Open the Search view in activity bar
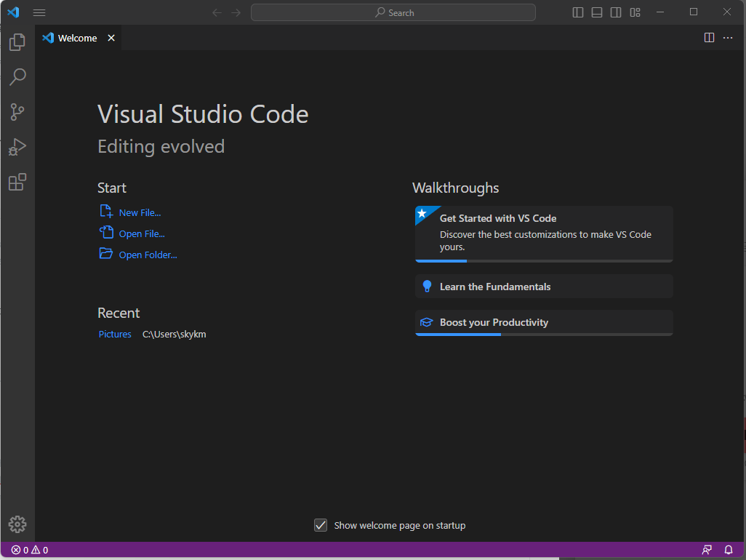 (17, 76)
